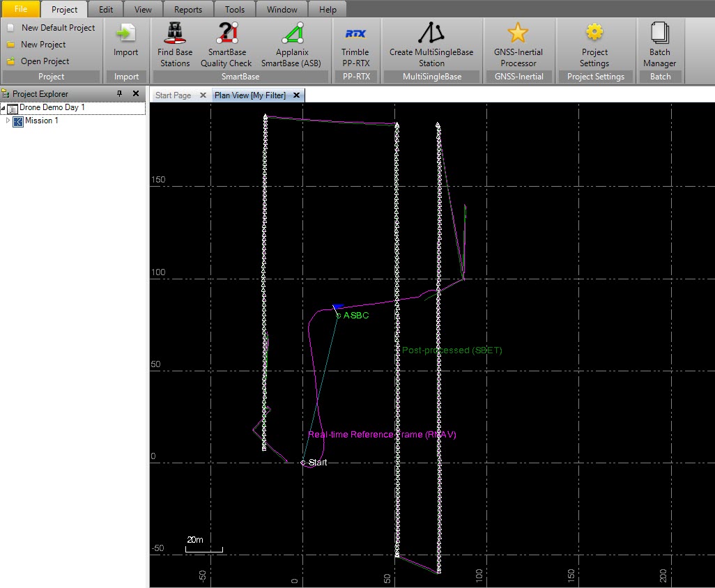The height and width of the screenshot is (588, 715).
Task: Close the Plan View tab
Action: click(x=296, y=95)
